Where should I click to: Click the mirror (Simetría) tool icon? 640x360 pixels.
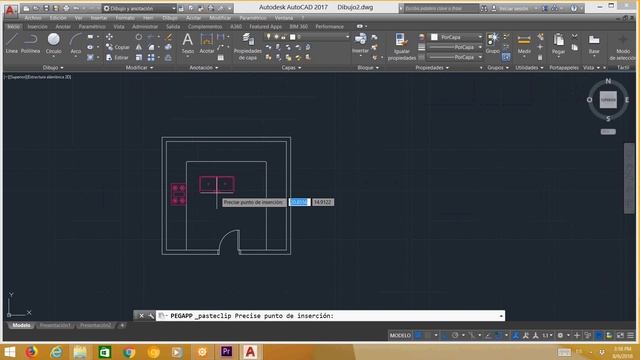139,47
